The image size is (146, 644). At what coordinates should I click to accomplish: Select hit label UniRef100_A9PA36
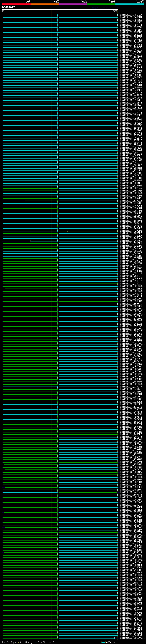tap(131, 25)
